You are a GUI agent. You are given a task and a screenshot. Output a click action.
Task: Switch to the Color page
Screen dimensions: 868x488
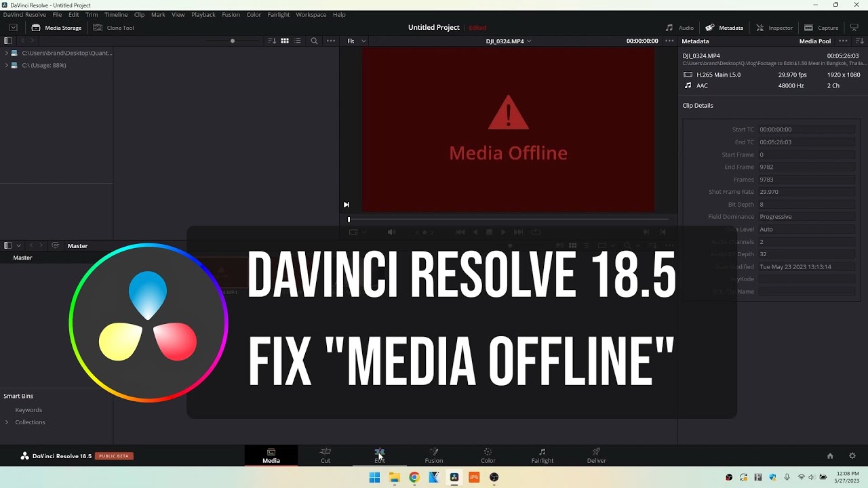(x=488, y=456)
